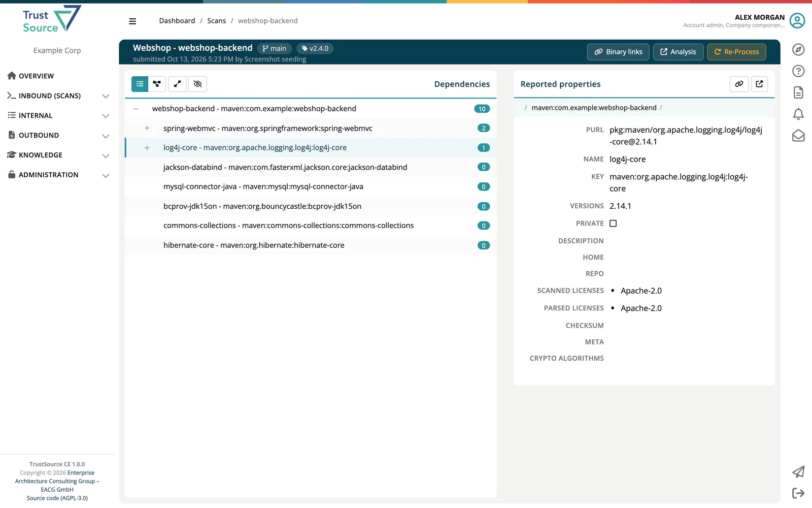
Task: Select hibernate-core dependency row
Action: click(311, 245)
